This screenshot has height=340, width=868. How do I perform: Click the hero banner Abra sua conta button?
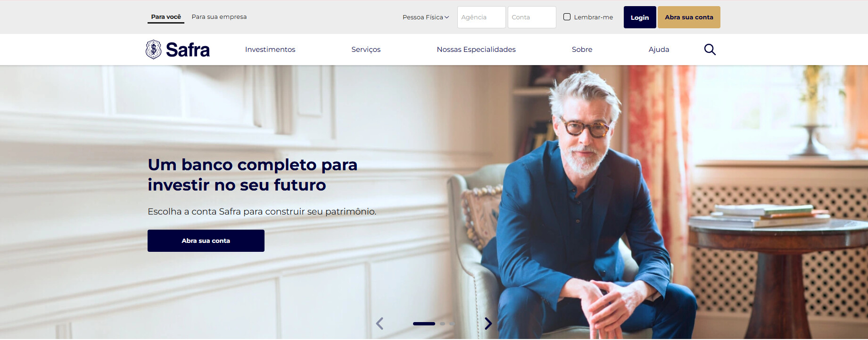(206, 240)
